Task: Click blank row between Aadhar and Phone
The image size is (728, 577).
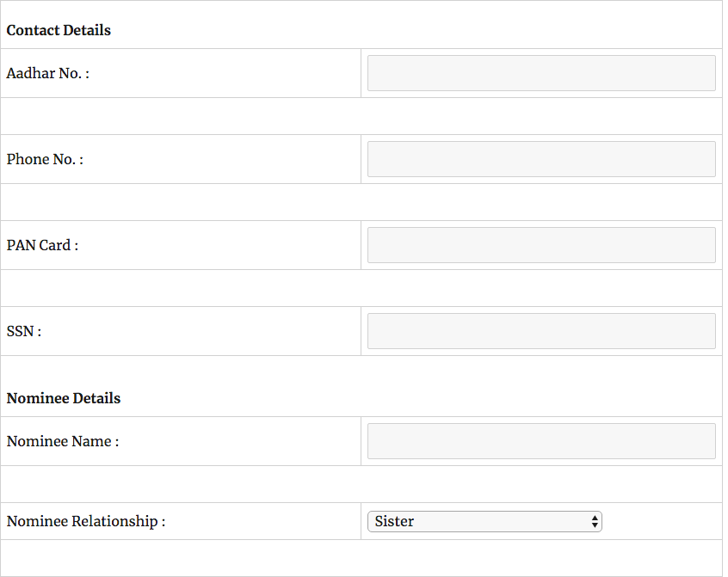Action: coord(361,116)
